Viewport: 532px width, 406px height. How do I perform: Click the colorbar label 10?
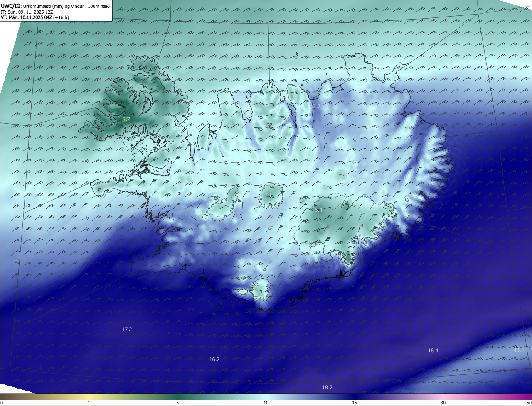point(266,403)
